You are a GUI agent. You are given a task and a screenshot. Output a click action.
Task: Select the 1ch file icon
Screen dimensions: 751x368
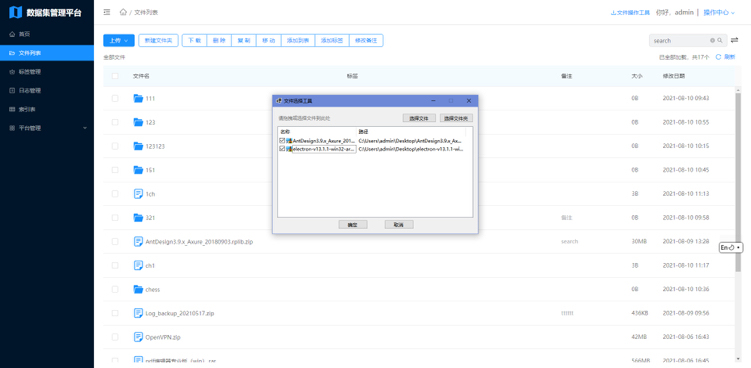point(138,194)
